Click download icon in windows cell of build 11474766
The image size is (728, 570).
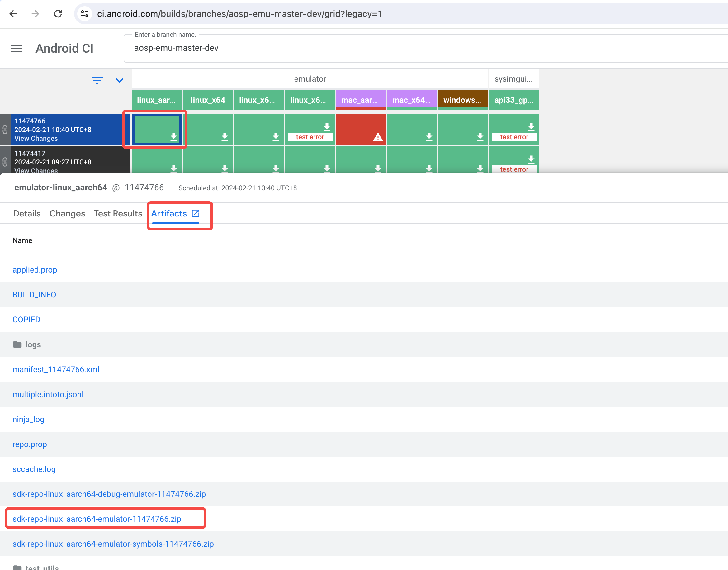[480, 136]
